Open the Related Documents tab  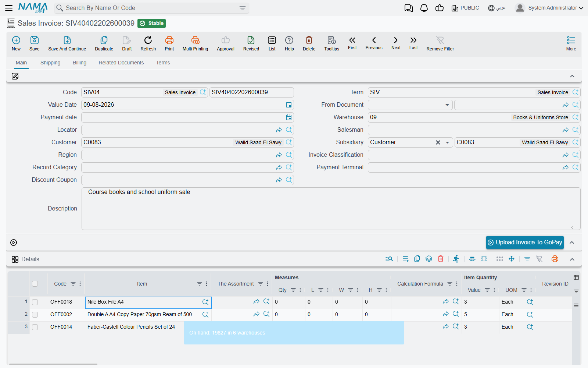121,63
